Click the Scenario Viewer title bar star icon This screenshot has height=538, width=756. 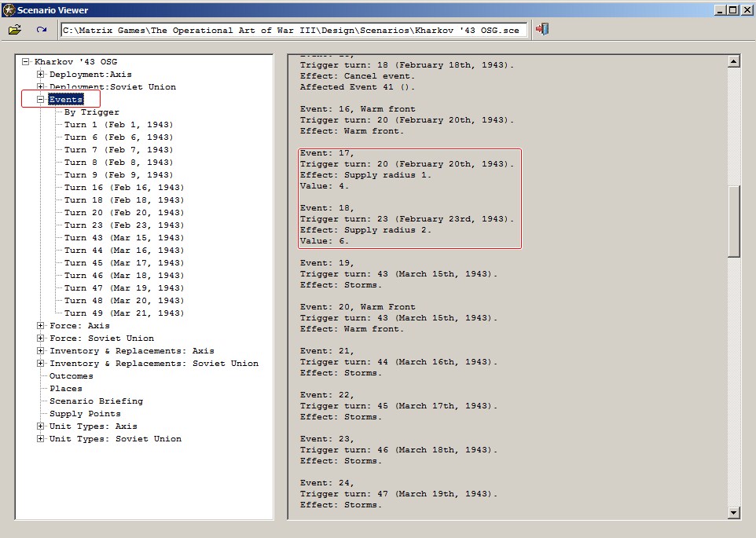(x=9, y=9)
